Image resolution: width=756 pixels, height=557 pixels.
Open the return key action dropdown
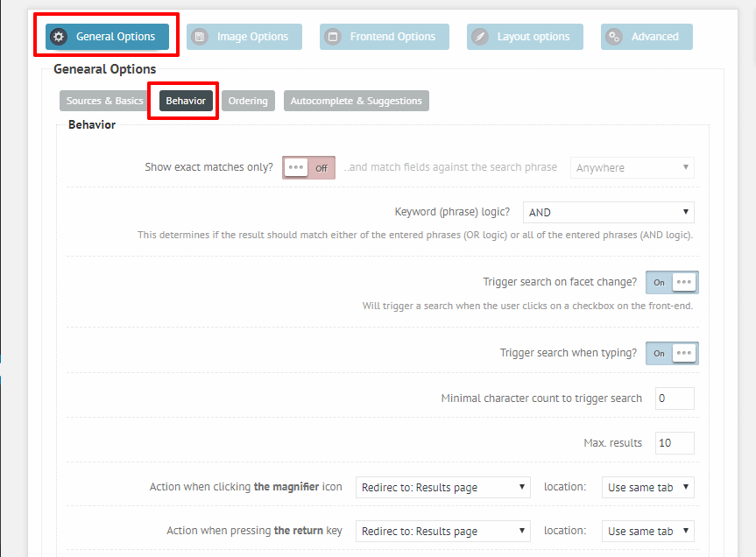tap(442, 531)
